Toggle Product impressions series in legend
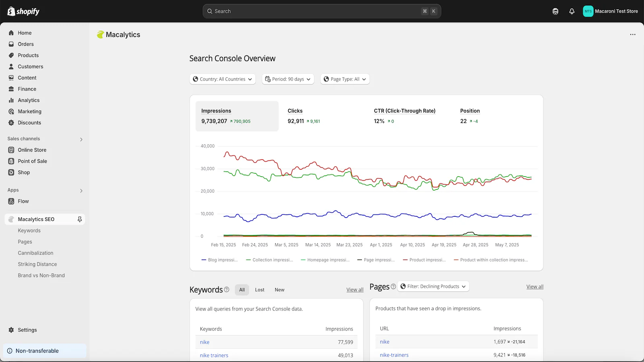Image resolution: width=644 pixels, height=362 pixels. coord(424,260)
